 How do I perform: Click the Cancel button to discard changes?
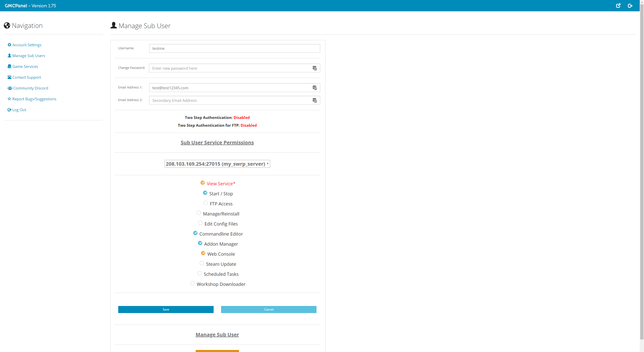click(x=268, y=309)
